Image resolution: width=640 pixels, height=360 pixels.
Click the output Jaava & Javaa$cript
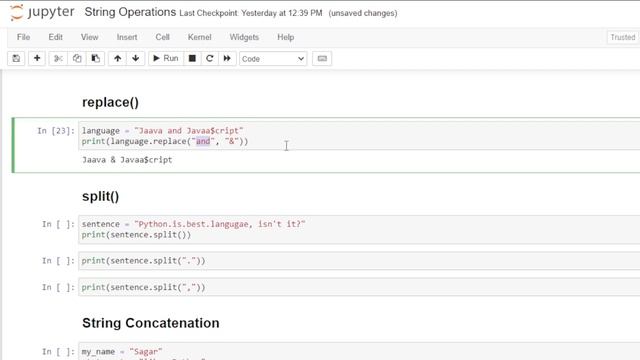click(x=127, y=160)
